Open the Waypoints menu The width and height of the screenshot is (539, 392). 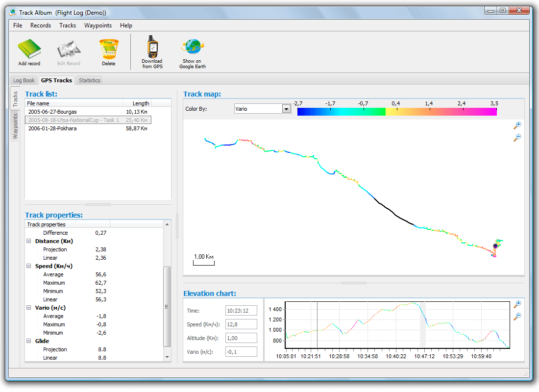98,25
